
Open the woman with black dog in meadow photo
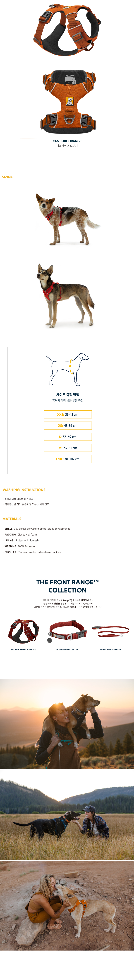pos(67,814)
